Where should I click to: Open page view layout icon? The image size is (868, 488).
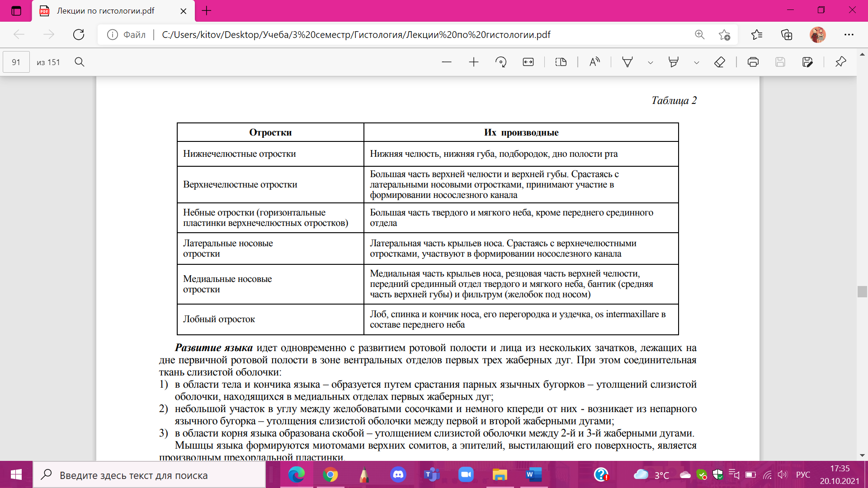pos(561,62)
